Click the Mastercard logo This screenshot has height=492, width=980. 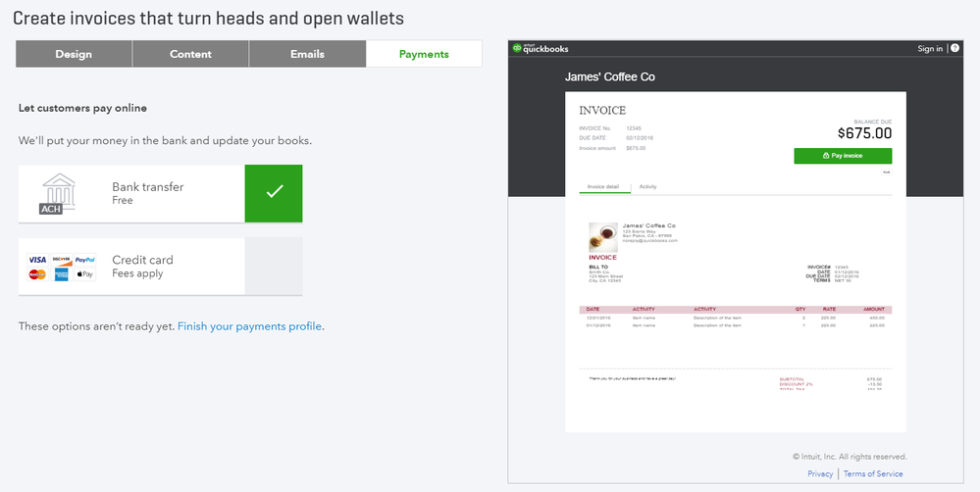click(x=37, y=274)
